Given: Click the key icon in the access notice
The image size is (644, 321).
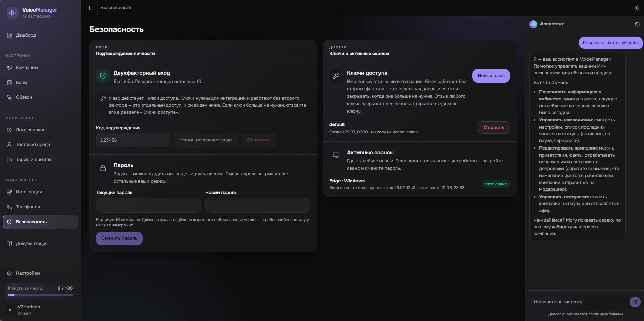Looking at the screenshot, I should pos(103,98).
